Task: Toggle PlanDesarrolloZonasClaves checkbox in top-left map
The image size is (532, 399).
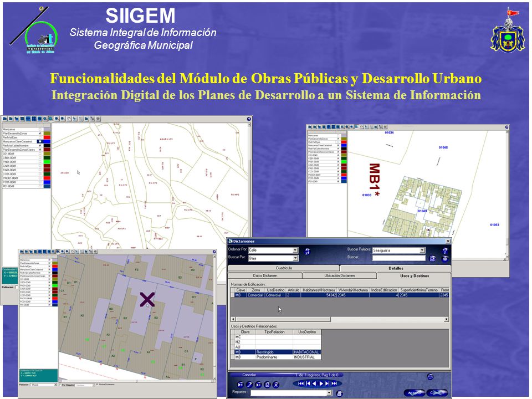Action: 40,150
